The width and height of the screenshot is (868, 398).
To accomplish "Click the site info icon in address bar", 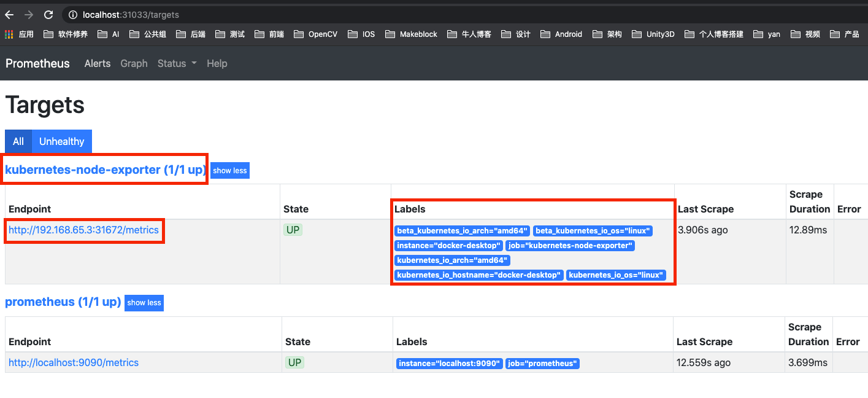I will click(x=72, y=15).
